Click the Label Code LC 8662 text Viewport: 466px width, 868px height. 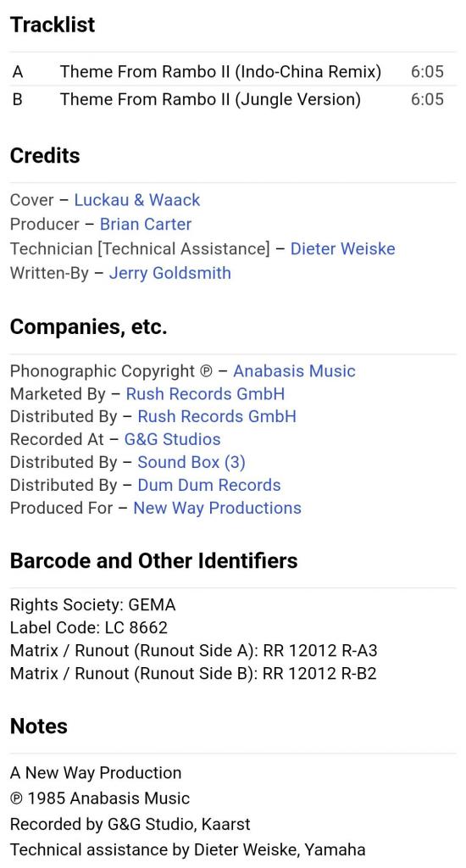pos(89,628)
